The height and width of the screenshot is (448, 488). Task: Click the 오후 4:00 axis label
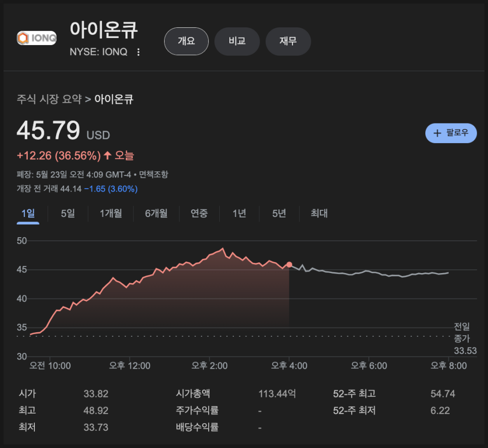(x=289, y=366)
